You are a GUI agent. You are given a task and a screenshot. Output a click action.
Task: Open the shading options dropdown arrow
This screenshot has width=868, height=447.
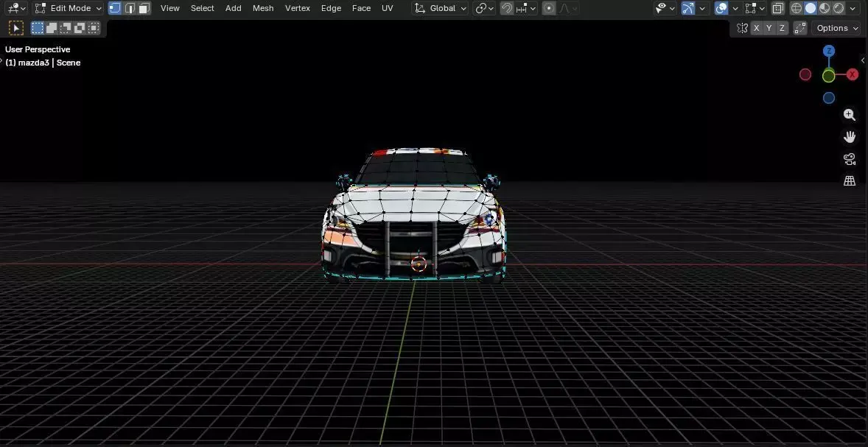tap(853, 8)
